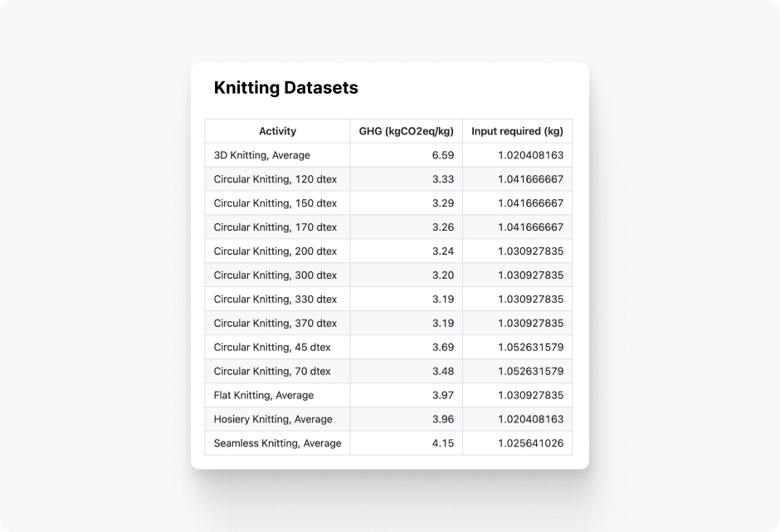The width and height of the screenshot is (780, 532).
Task: Select the Circular Knitting, 370 dtex cell
Action: pos(278,323)
